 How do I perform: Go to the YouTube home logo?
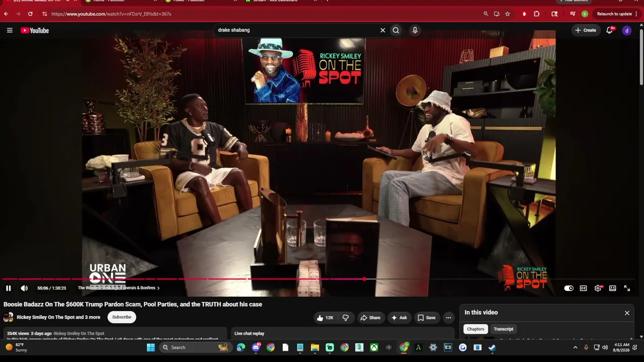35,31
